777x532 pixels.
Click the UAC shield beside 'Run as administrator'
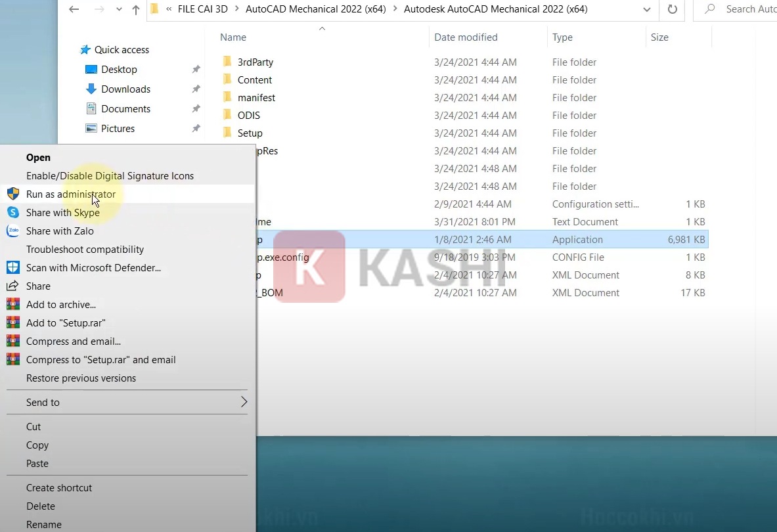tap(14, 194)
